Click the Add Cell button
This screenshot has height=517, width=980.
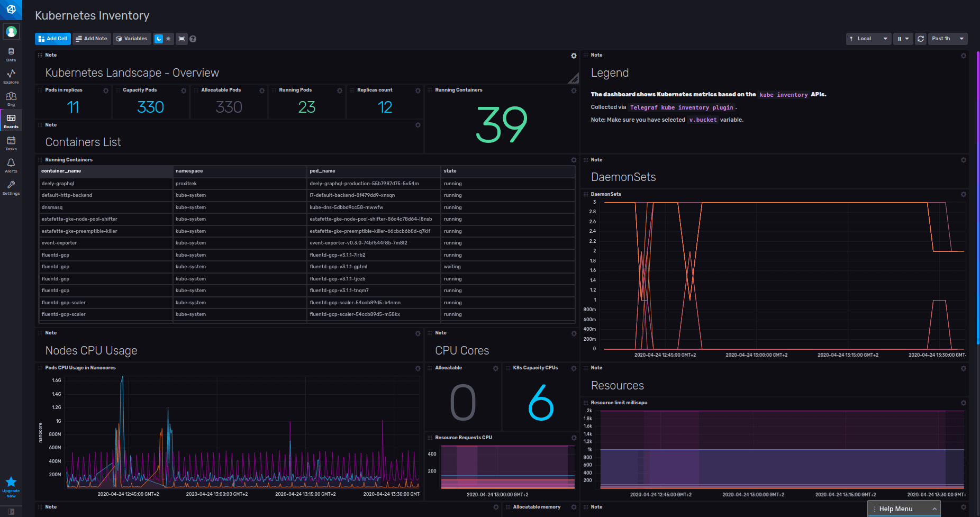[52, 39]
